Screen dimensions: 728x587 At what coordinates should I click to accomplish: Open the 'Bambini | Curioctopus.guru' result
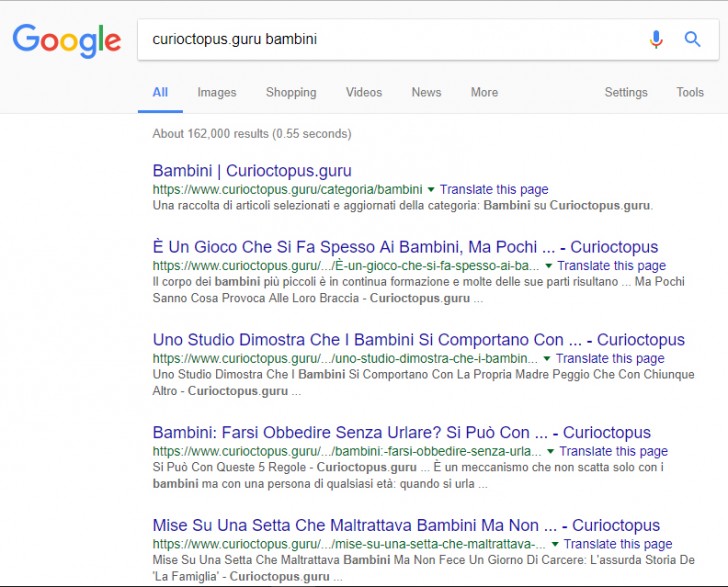point(252,171)
